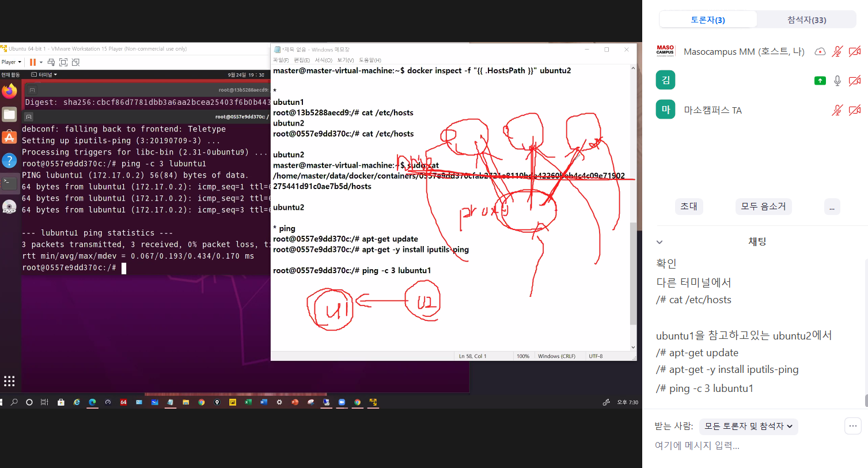Open the Player dropdown menu in VMware
The image size is (868, 468).
[12, 62]
